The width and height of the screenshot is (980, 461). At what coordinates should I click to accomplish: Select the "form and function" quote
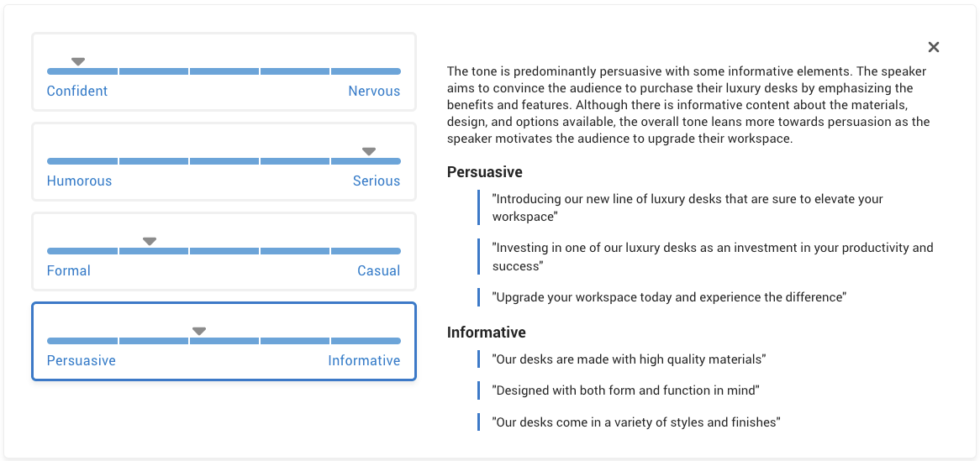click(x=626, y=390)
